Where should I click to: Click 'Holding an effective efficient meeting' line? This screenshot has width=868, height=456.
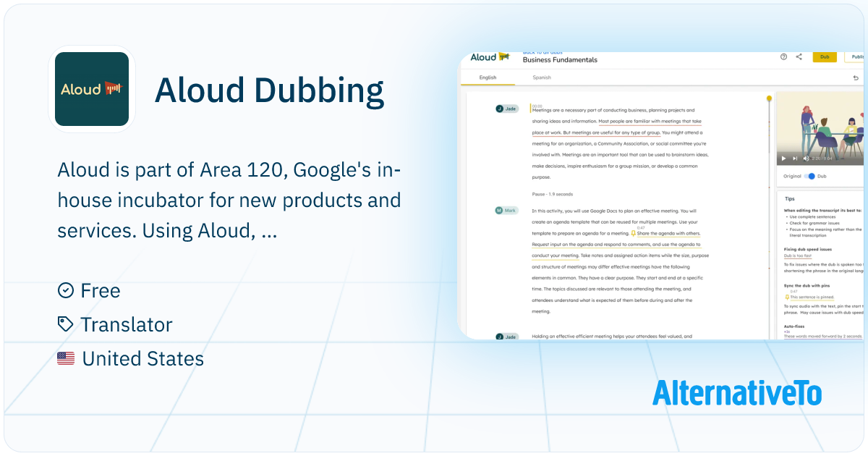612,337
